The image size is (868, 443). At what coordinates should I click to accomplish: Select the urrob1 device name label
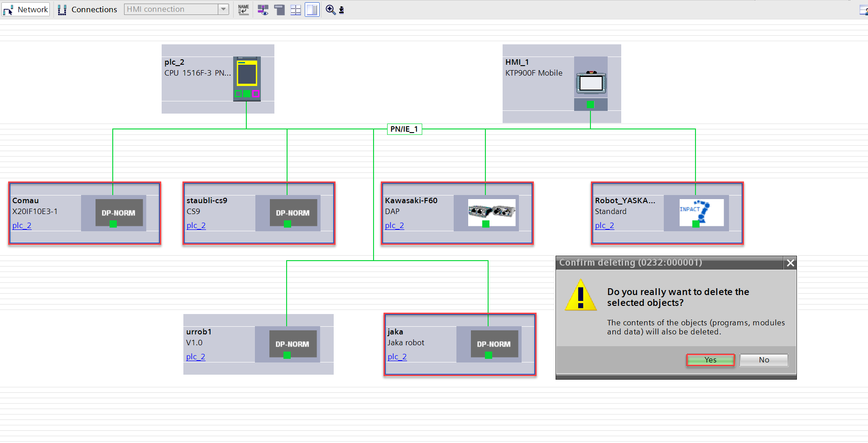coord(199,332)
